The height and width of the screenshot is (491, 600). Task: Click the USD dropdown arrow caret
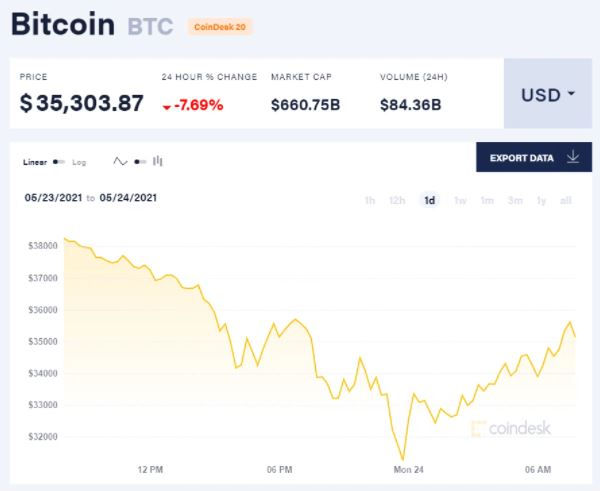click(572, 93)
